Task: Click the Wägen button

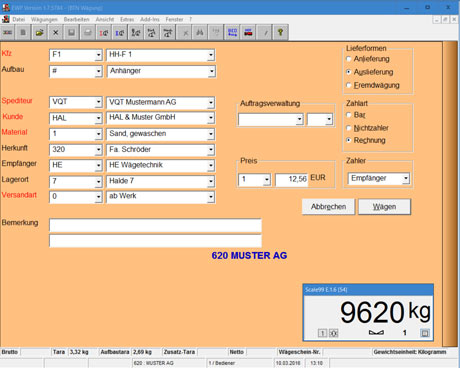Action: 384,207
